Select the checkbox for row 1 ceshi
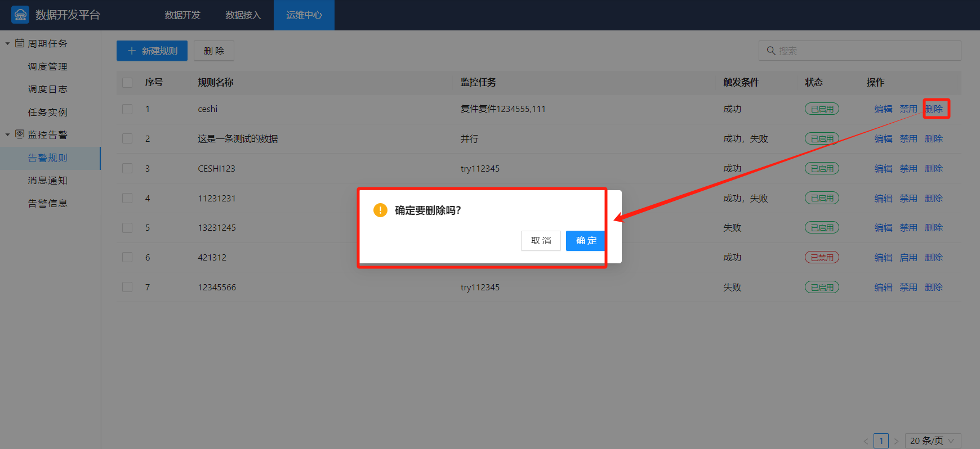This screenshot has width=980, height=449. pos(127,109)
